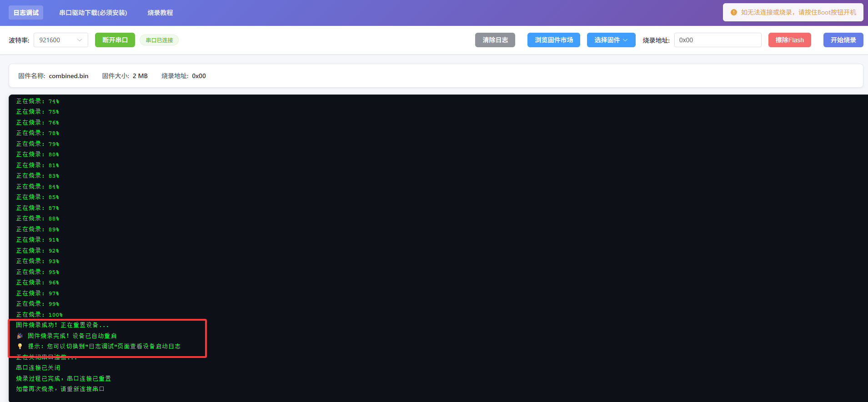Open the 波特率 921600 dropdown
Image resolution: width=868 pixels, height=402 pixels.
(x=60, y=40)
